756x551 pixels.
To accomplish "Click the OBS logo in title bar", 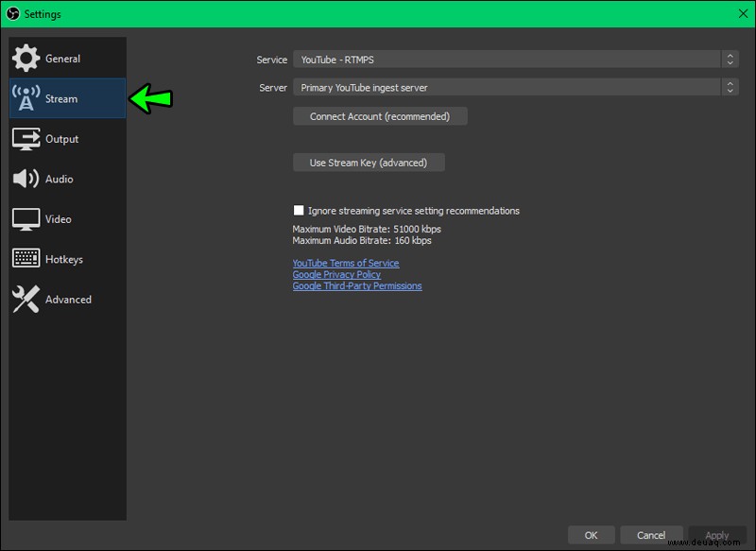I will pos(13,13).
